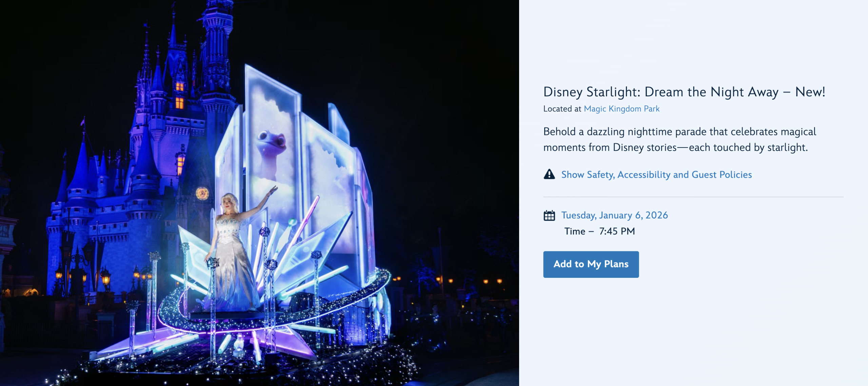Show Safety, Accessibility and Guest Policies

click(x=656, y=175)
